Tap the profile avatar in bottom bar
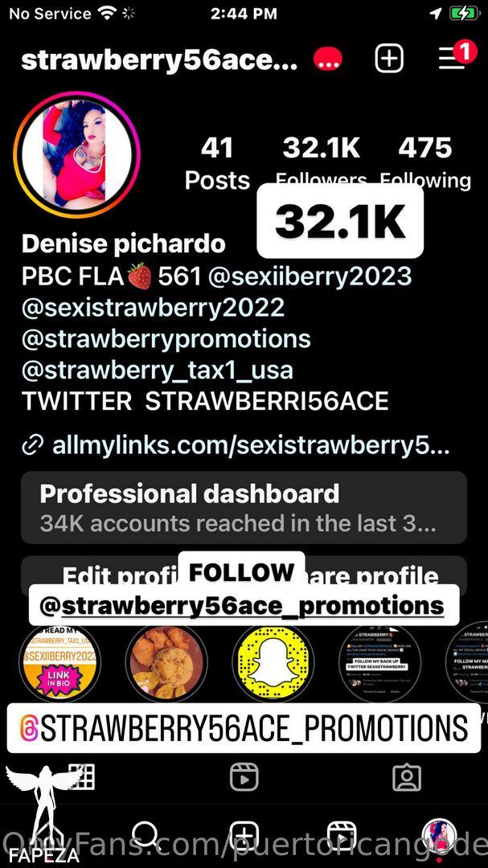Image resolution: width=488 pixels, height=868 pixels. [x=439, y=836]
